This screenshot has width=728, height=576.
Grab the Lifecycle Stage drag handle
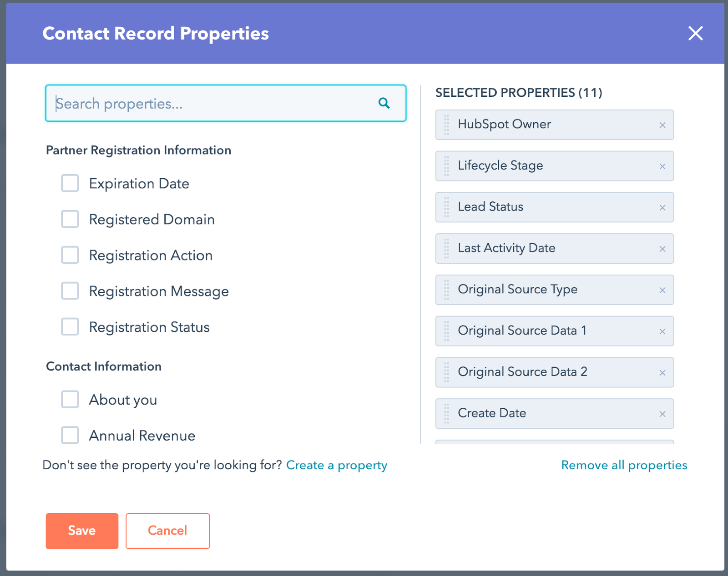(446, 166)
